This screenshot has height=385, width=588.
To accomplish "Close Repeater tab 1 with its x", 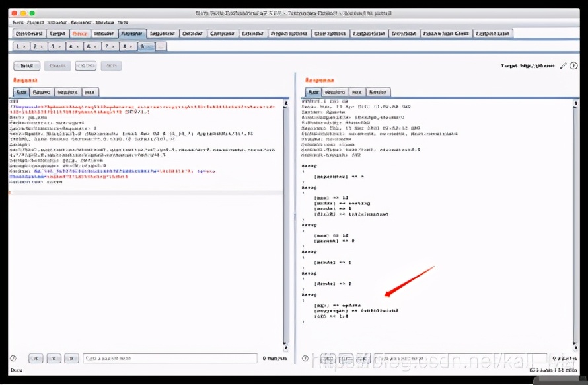I will pos(26,47).
